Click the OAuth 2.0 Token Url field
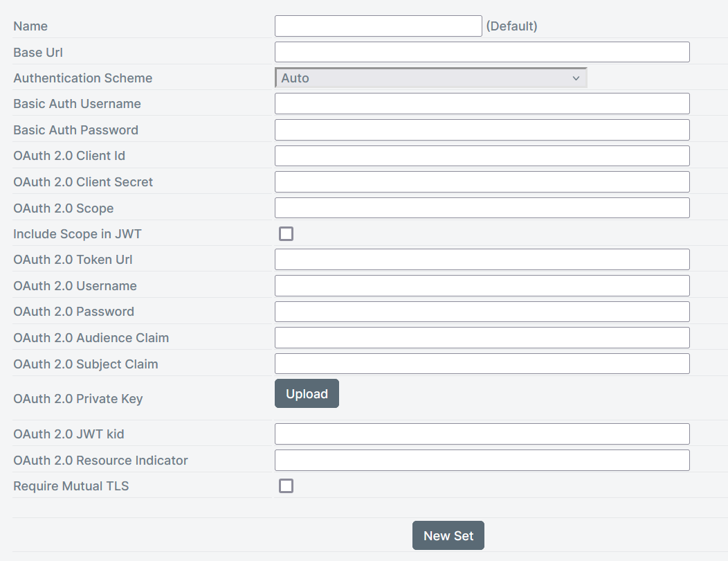 point(482,260)
